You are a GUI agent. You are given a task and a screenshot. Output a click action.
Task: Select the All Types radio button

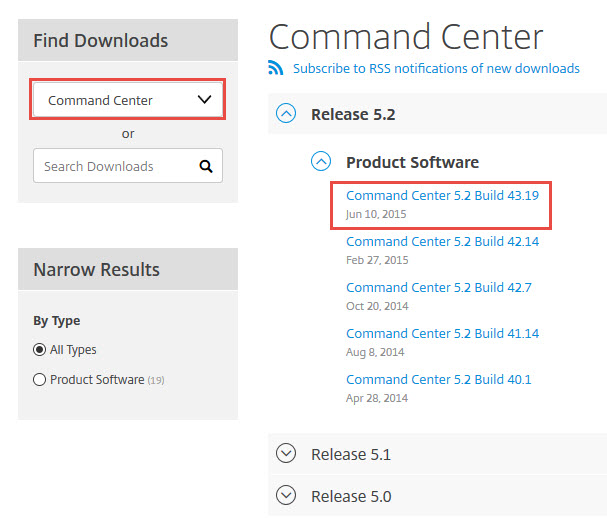pos(39,350)
